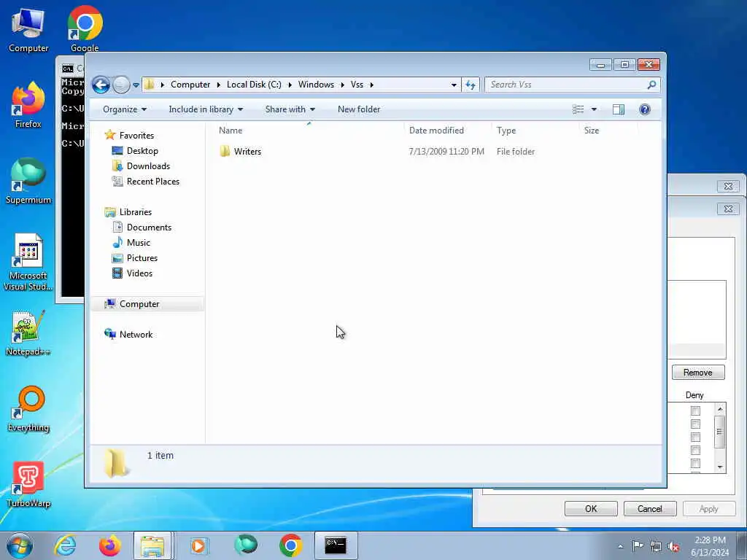Viewport: 747px width, 560px height.
Task: Expand the arrow after Vss breadcrumb
Action: coord(371,85)
